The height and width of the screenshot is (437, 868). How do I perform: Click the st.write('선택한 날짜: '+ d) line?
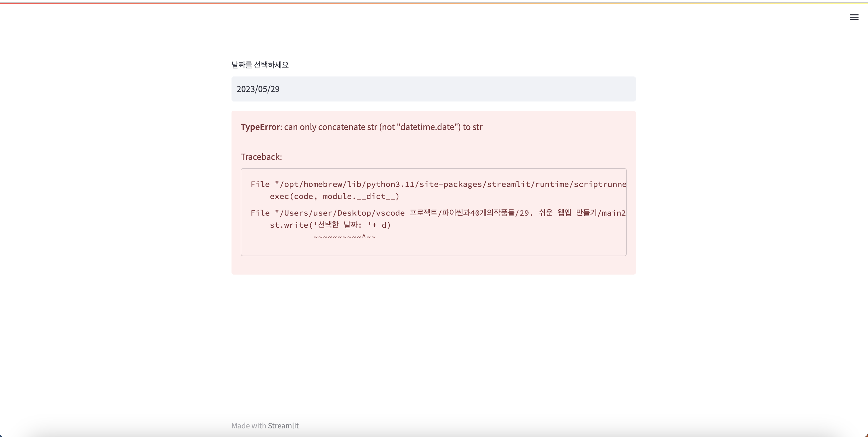click(x=330, y=225)
